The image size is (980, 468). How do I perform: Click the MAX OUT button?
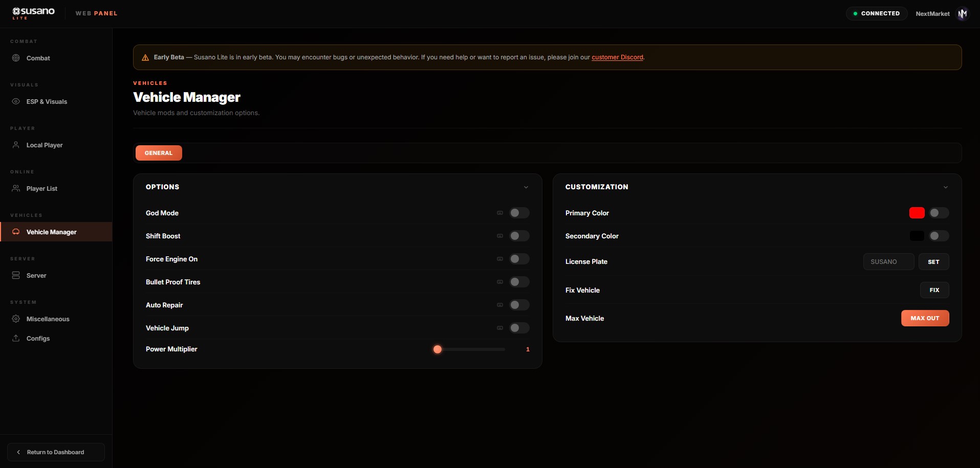point(925,318)
